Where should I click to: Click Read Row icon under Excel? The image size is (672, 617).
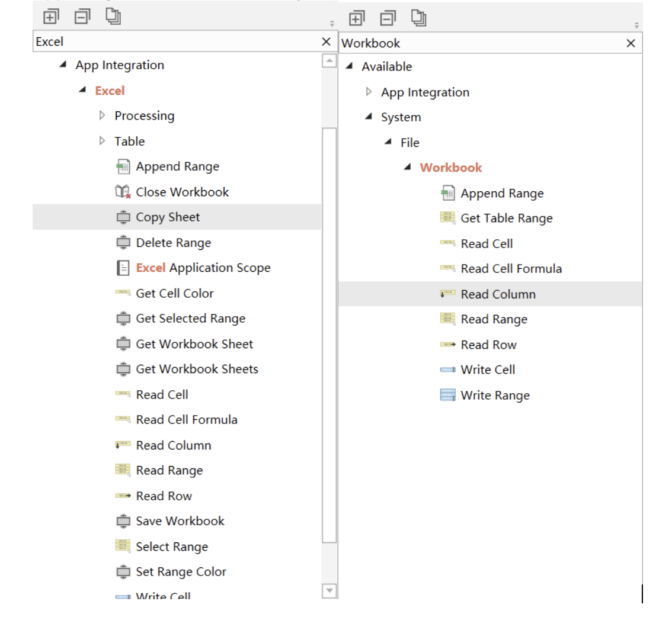[x=123, y=496]
